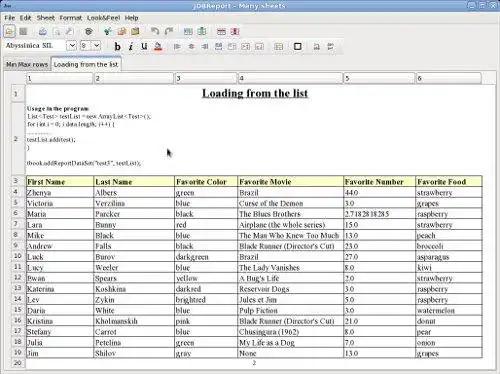Viewport: 500px width, 374px height.
Task: Click the last icon in formatting toolbar
Action: [x=330, y=47]
